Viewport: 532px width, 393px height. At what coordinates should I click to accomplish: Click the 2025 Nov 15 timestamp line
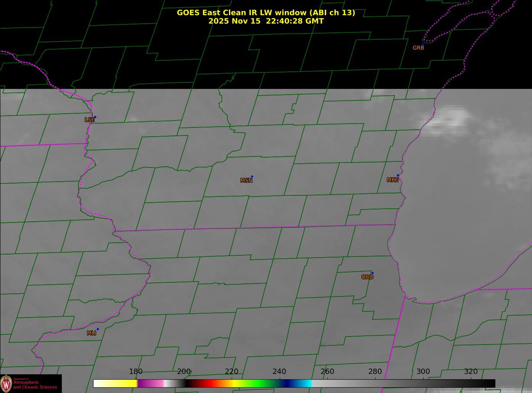(266, 21)
